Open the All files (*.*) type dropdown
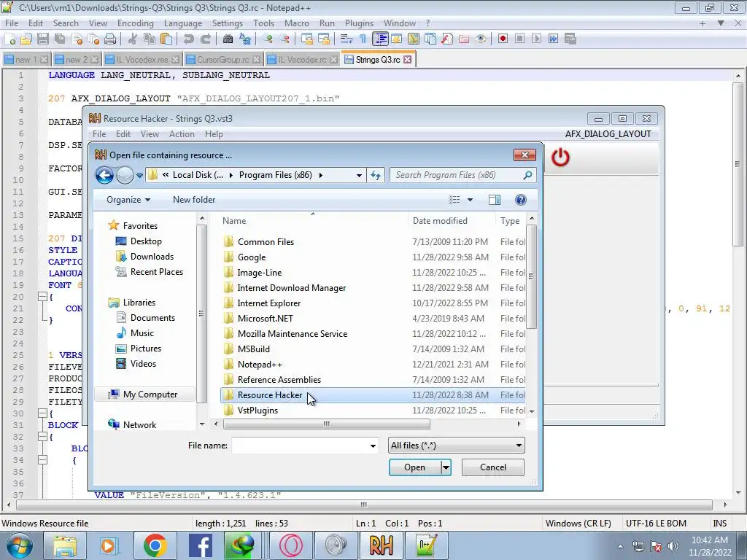747x560 pixels. coord(457,446)
